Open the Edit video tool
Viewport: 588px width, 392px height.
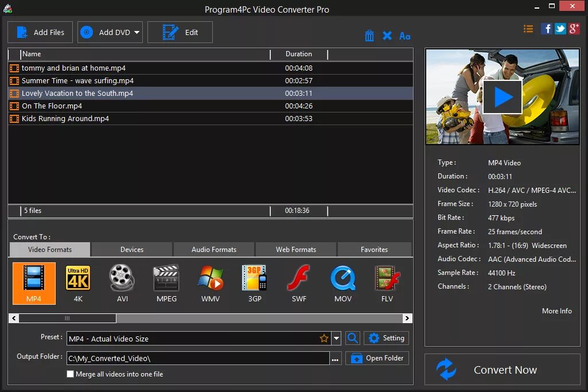(x=180, y=32)
